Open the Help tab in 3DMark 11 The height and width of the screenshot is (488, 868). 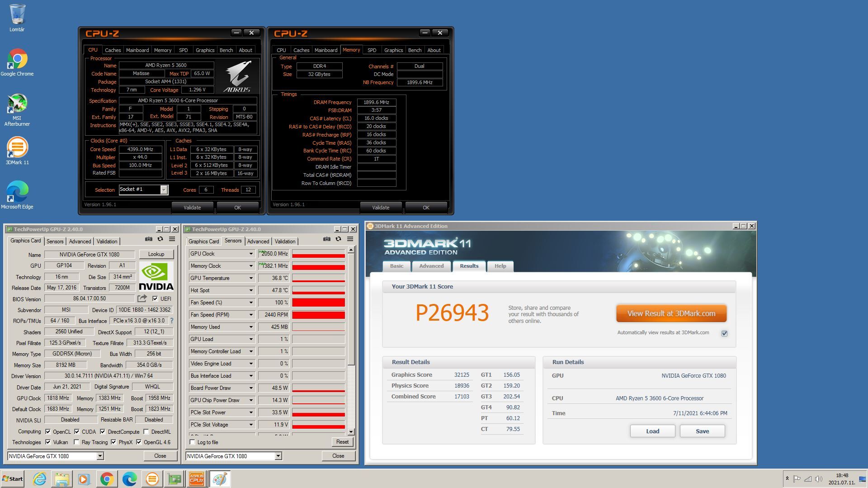click(500, 266)
